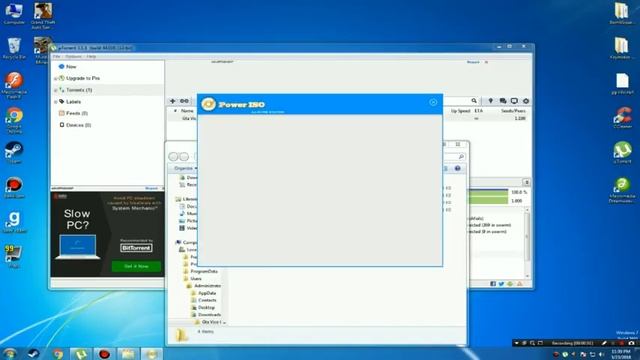The width and height of the screenshot is (640, 360).
Task: Click the uTorrent icon in the taskbar
Action: (80, 353)
